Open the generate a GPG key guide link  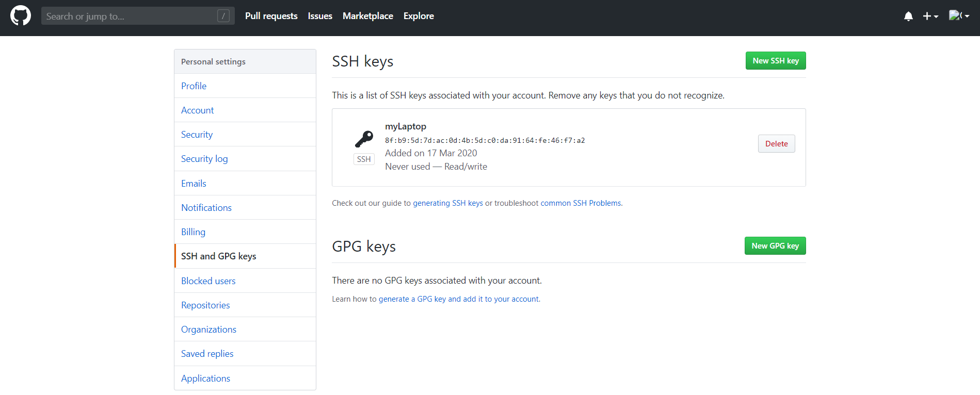point(459,299)
